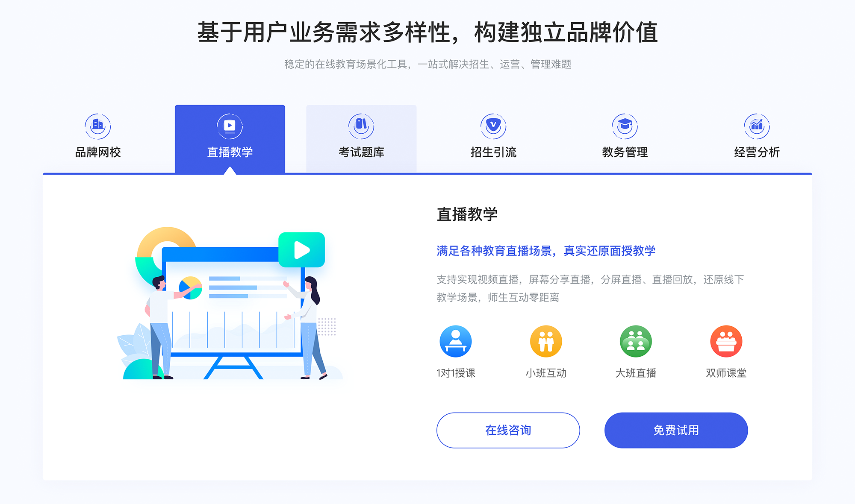Screen dimensions: 855x504
Task: Select the 直播教学 live teaching icon
Action: coord(229,126)
